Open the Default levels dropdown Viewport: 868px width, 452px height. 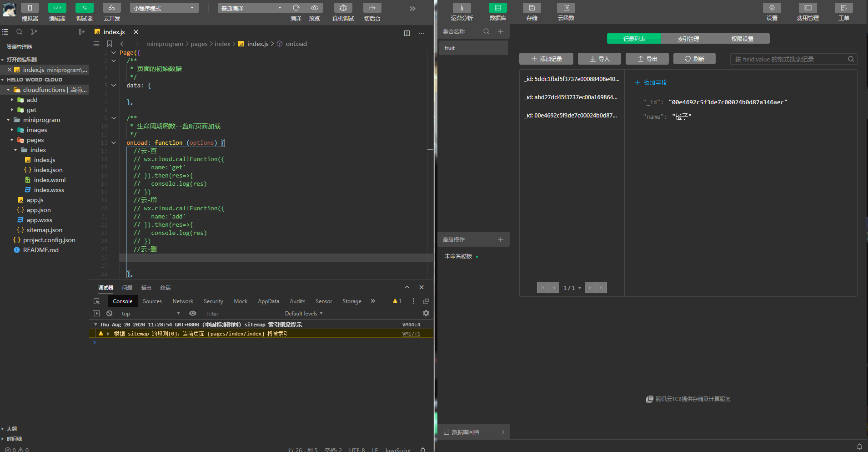tap(304, 313)
